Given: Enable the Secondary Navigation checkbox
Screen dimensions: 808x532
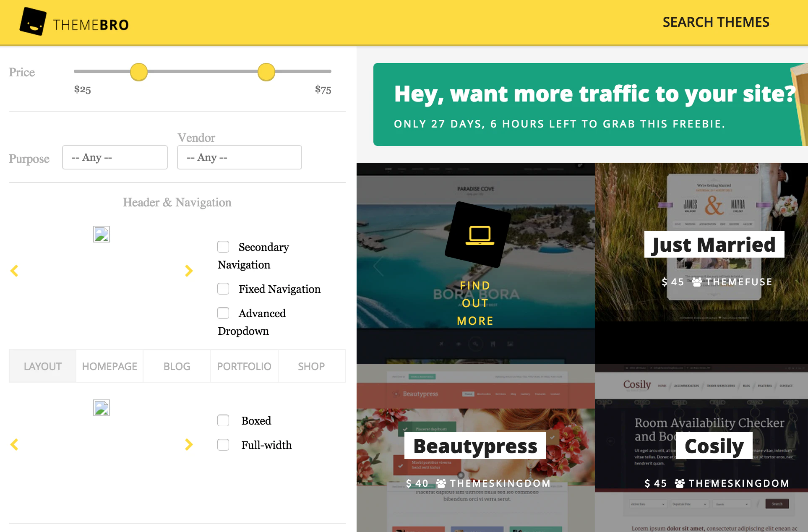Looking at the screenshot, I should coord(223,247).
